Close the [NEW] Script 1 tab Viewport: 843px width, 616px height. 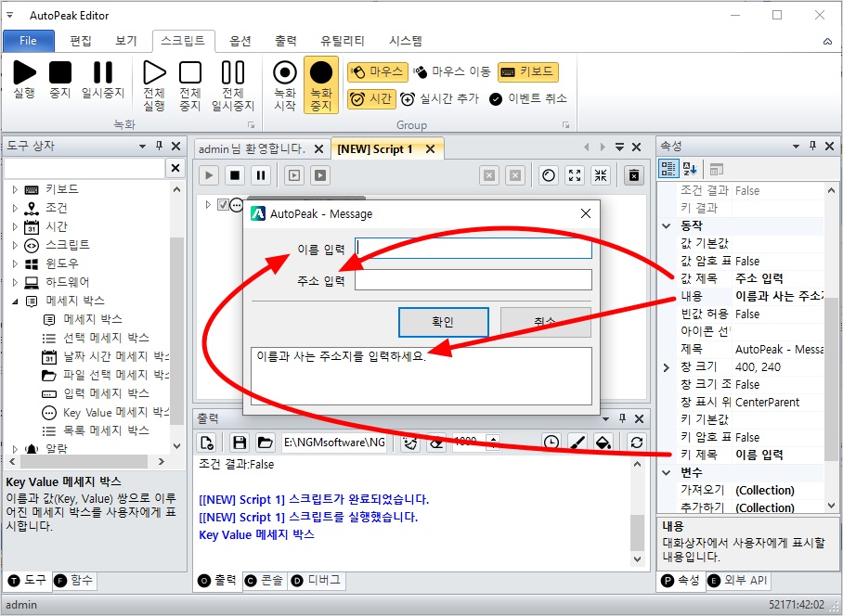(430, 148)
